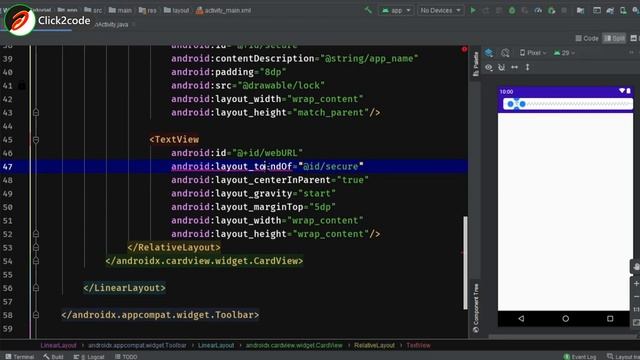The width and height of the screenshot is (640, 360).
Task: Open the app run configuration dropdown
Action: click(396, 10)
